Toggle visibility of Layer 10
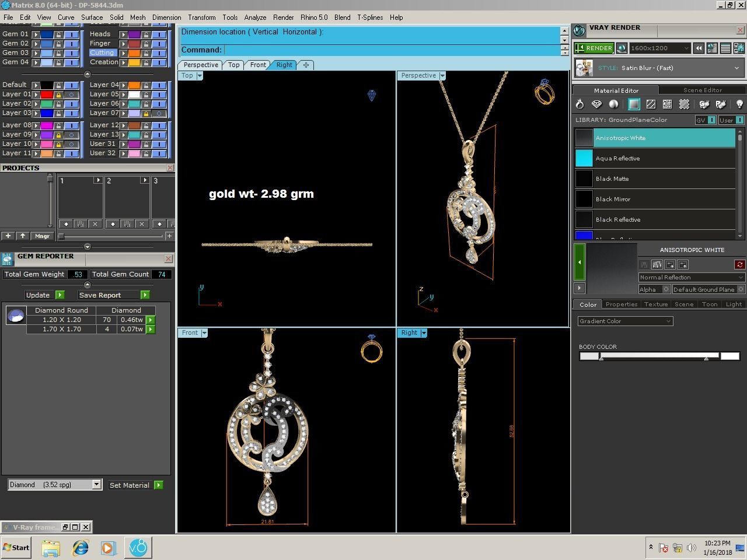747x560 pixels. pyautogui.click(x=72, y=144)
